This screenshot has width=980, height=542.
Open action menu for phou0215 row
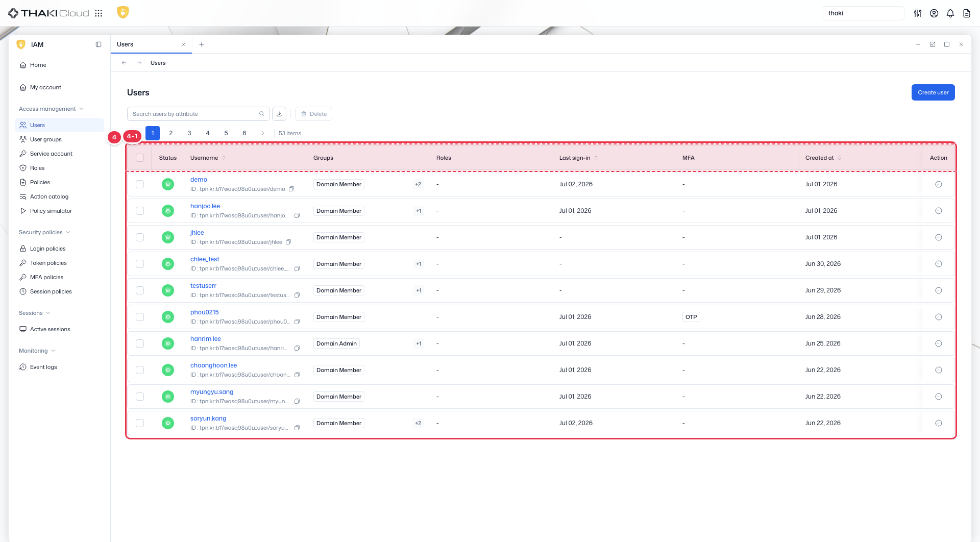click(939, 317)
